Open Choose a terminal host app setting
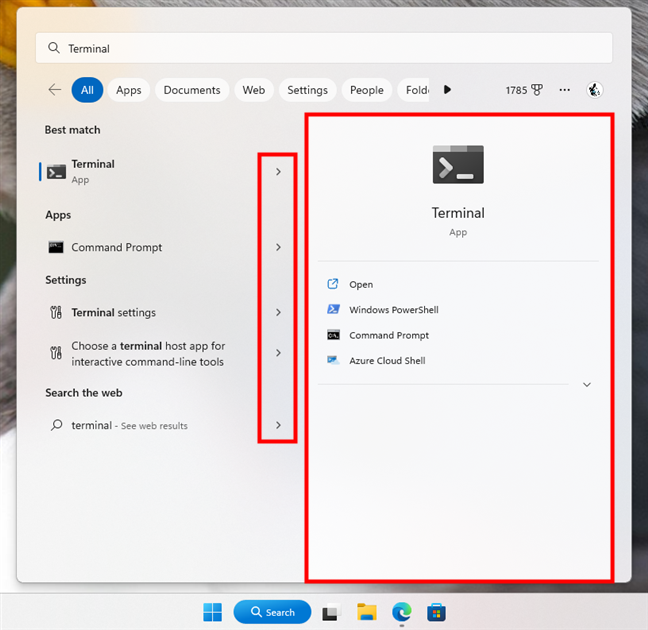648x630 pixels. (x=149, y=353)
